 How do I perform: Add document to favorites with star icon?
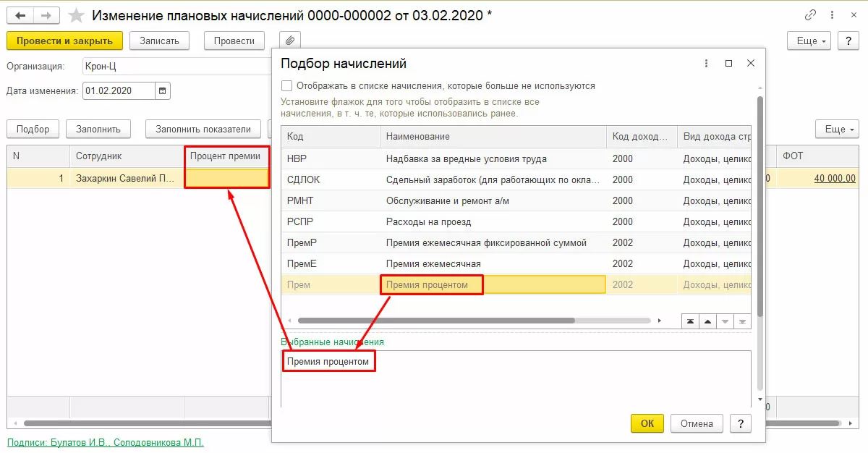pos(75,14)
